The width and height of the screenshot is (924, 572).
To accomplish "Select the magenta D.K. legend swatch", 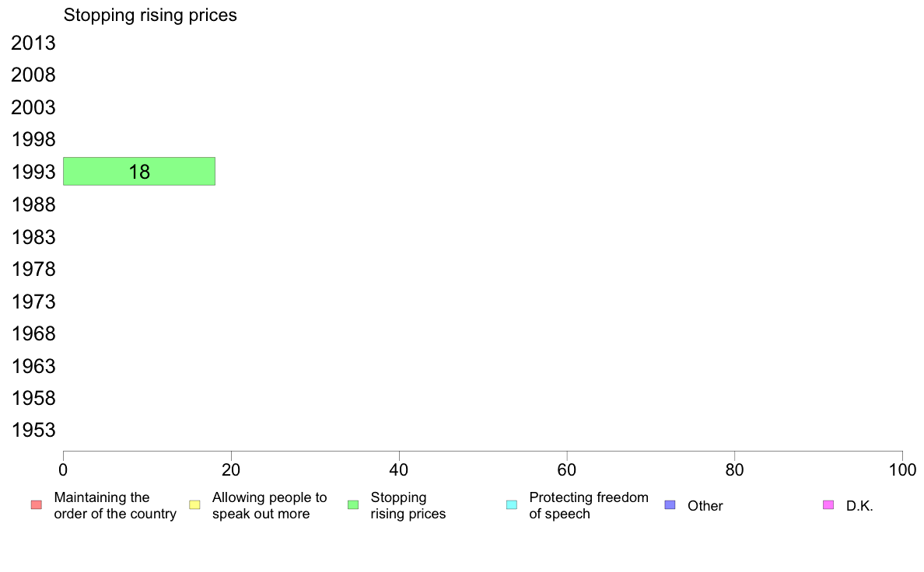I will (x=828, y=505).
